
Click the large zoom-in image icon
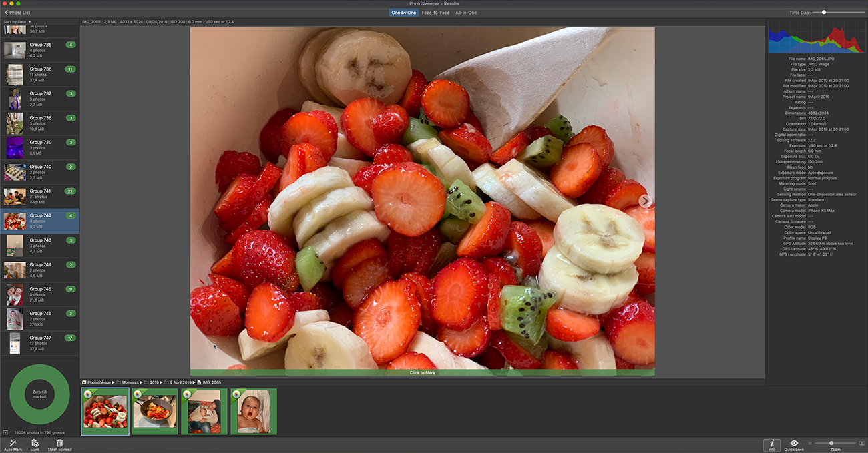click(861, 443)
